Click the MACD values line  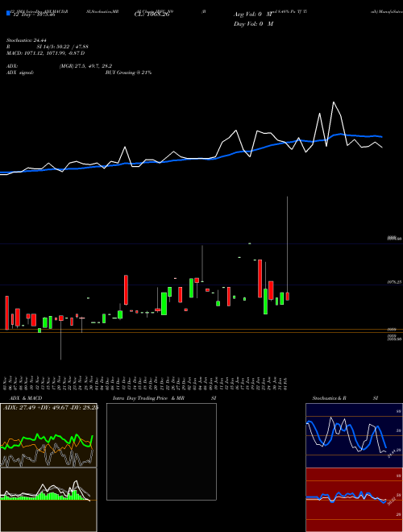pos(45,53)
